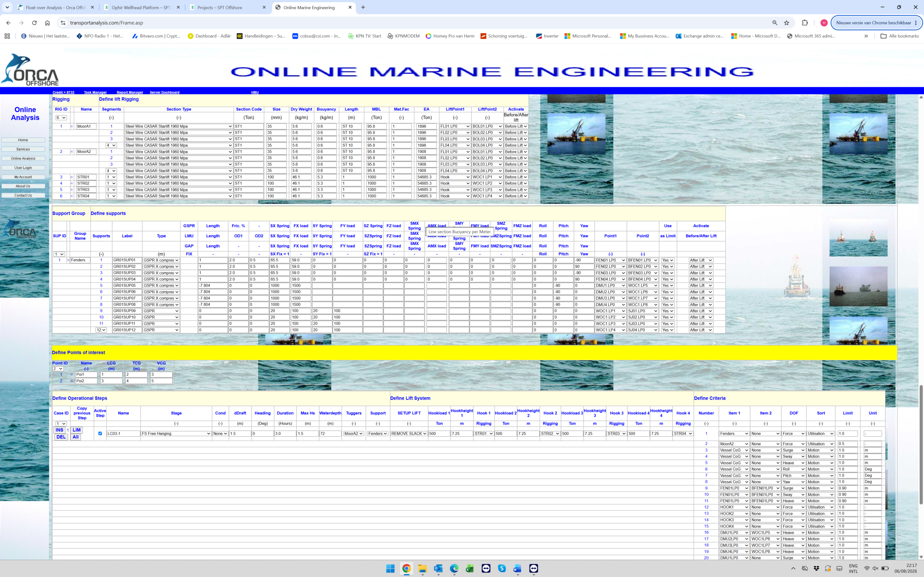This screenshot has width=924, height=577.
Task: Click the INS button in operational steps
Action: pyautogui.click(x=60, y=430)
